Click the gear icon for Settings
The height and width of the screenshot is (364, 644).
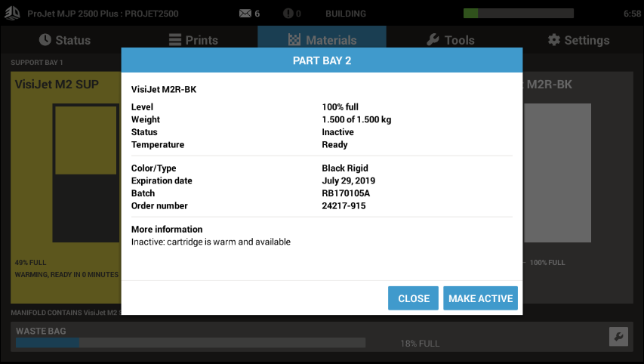point(554,40)
